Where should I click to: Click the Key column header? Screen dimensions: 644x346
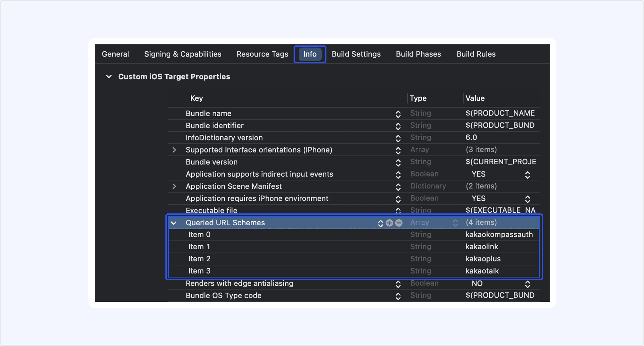coord(196,98)
